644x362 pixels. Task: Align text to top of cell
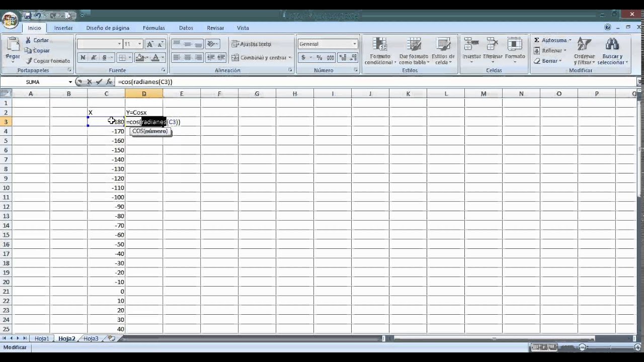pyautogui.click(x=177, y=44)
